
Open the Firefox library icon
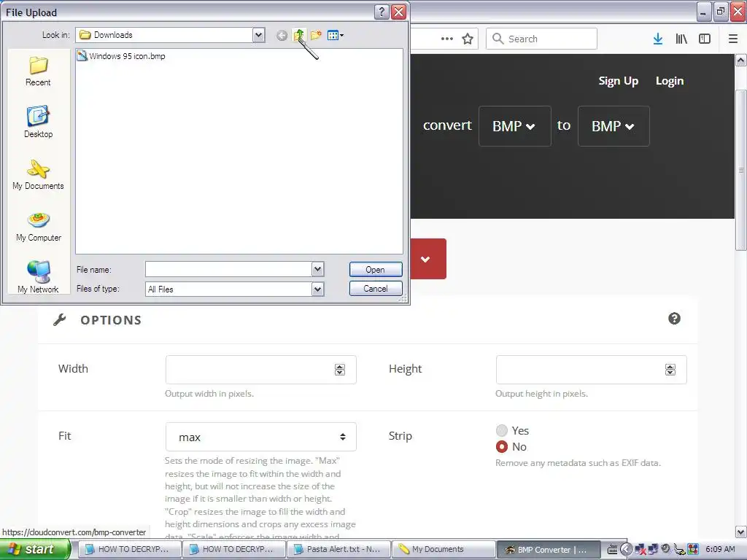coord(681,39)
